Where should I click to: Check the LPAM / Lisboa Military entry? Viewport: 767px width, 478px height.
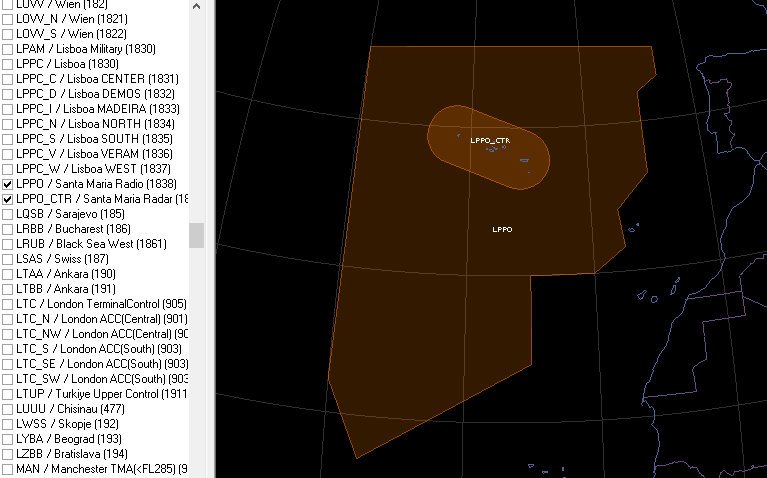8,49
